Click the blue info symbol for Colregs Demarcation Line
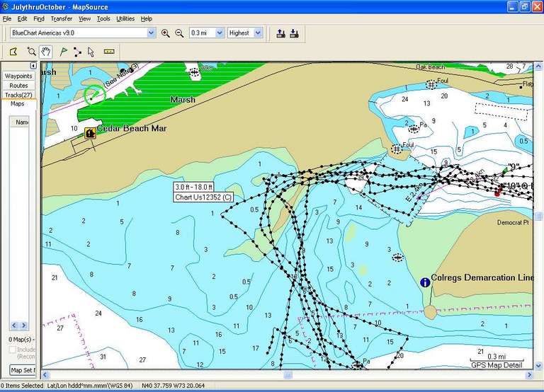 point(425,282)
